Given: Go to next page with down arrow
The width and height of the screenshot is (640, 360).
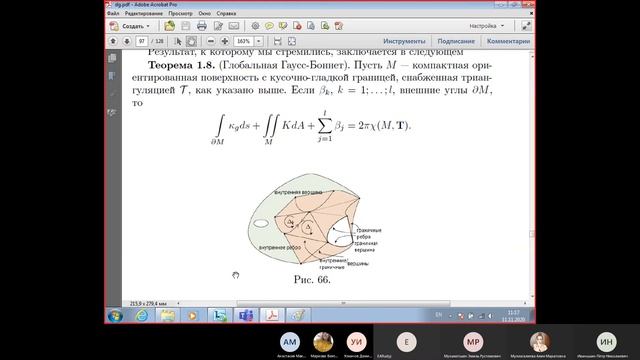Looking at the screenshot, I should pyautogui.click(x=127, y=41).
